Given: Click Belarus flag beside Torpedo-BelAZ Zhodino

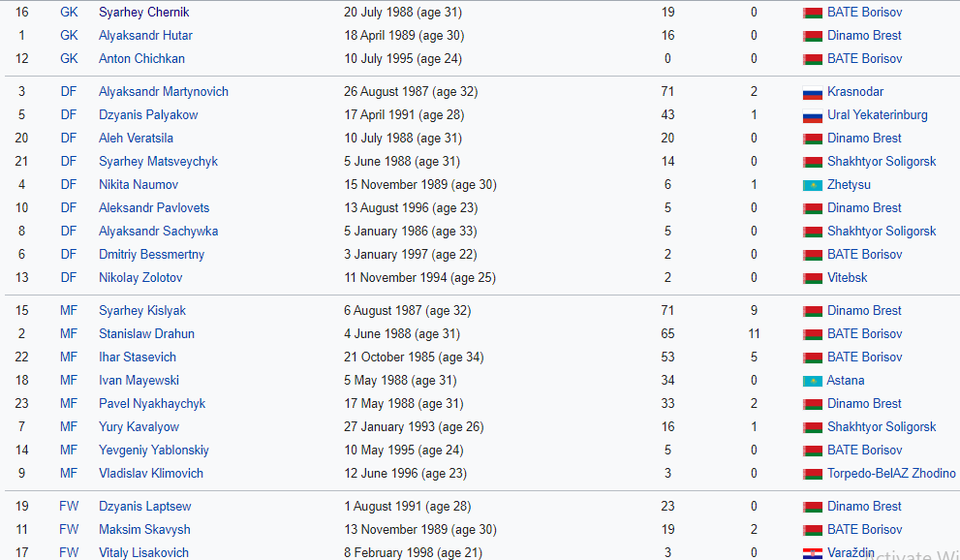Looking at the screenshot, I should click(813, 475).
